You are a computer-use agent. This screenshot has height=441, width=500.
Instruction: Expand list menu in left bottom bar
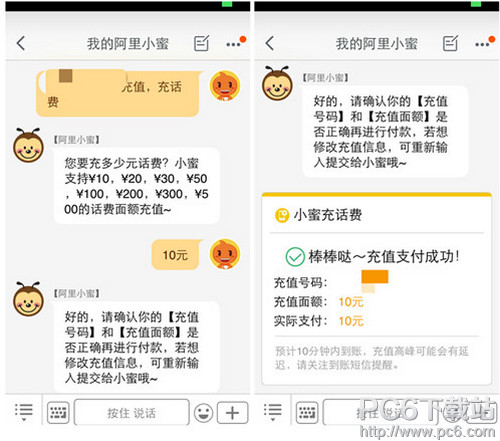(24, 412)
